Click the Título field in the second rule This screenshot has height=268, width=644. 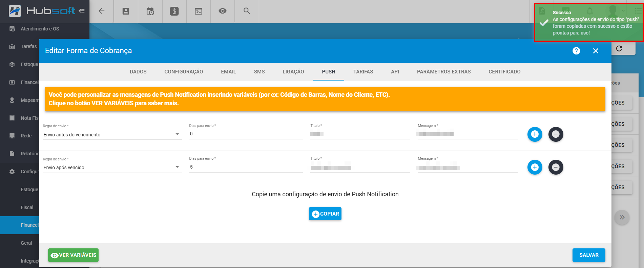point(360,167)
